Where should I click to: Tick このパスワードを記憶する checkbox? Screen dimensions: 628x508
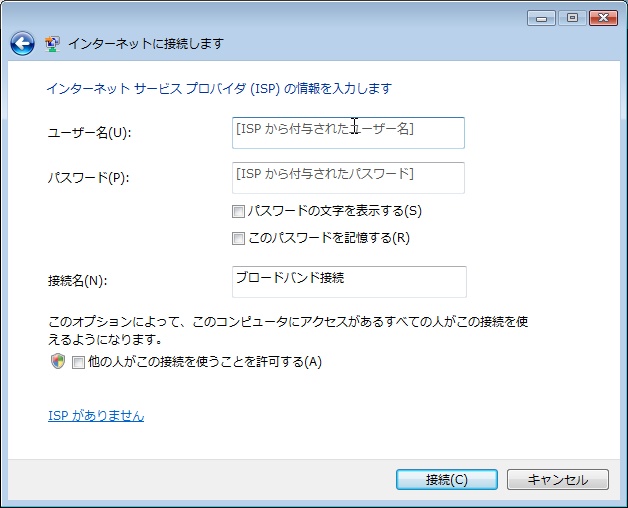pyautogui.click(x=238, y=238)
